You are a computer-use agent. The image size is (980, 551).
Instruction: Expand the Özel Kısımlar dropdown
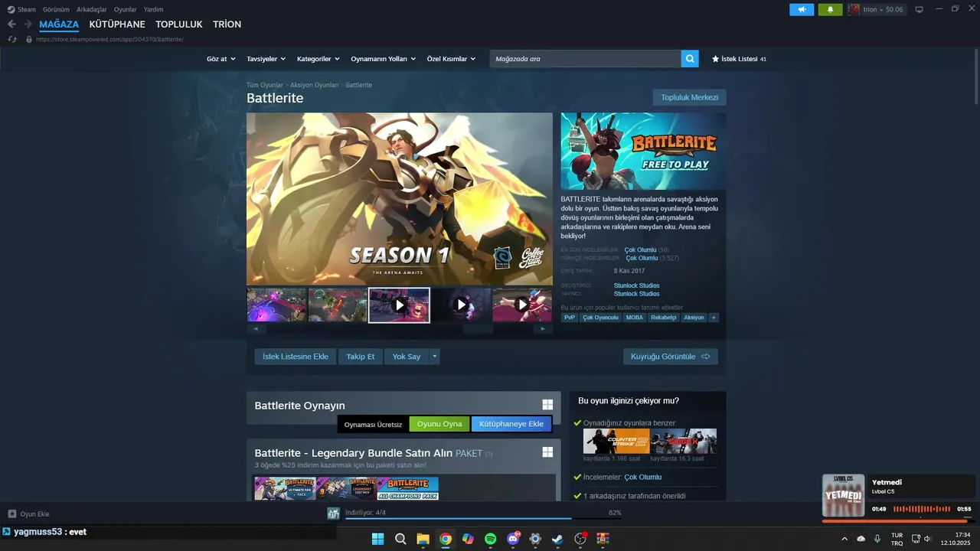pos(451,59)
